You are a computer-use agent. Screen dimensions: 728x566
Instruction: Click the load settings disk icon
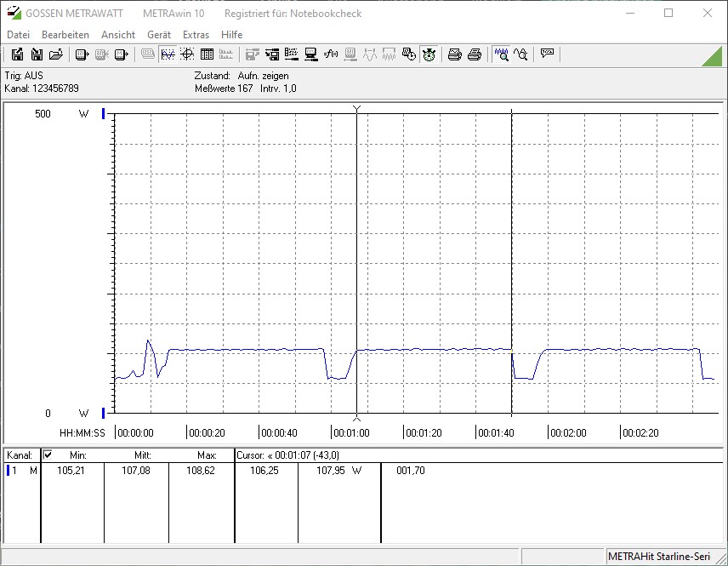(x=272, y=54)
